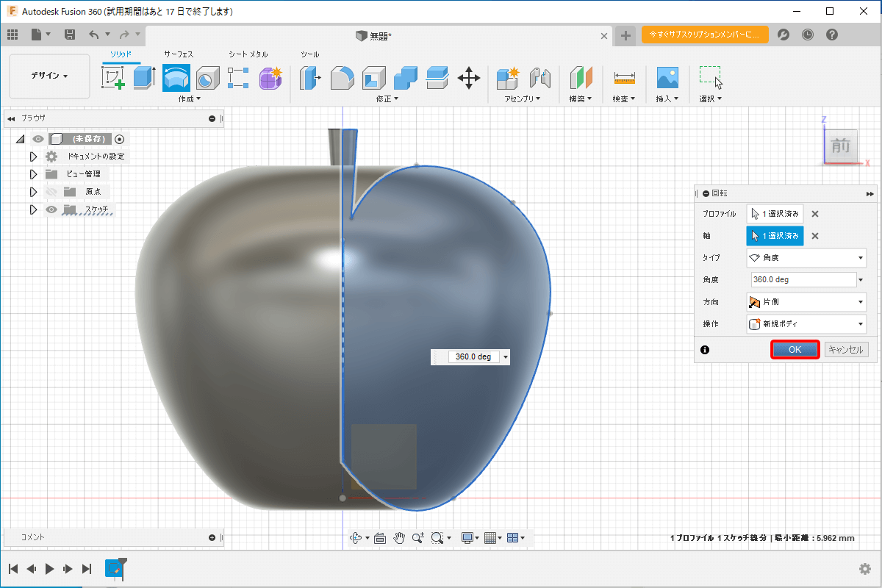Switch to the ツール tab
Image resolution: width=882 pixels, height=588 pixels.
point(309,54)
